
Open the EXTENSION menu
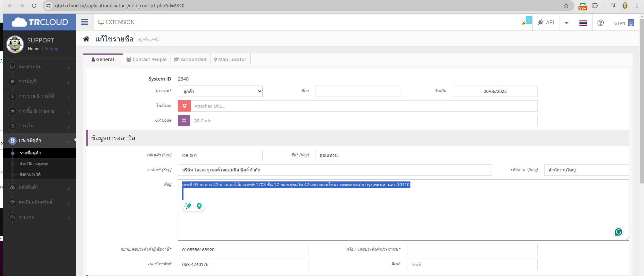(116, 22)
